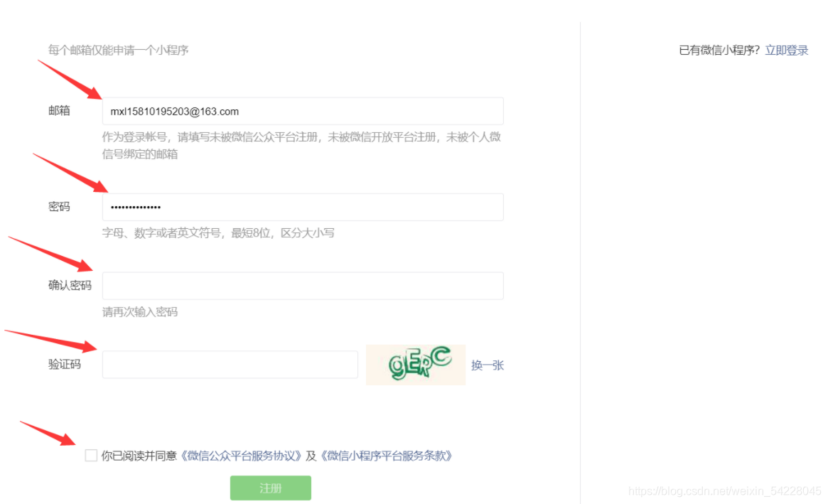Click the green 注册 register button

[x=270, y=488]
